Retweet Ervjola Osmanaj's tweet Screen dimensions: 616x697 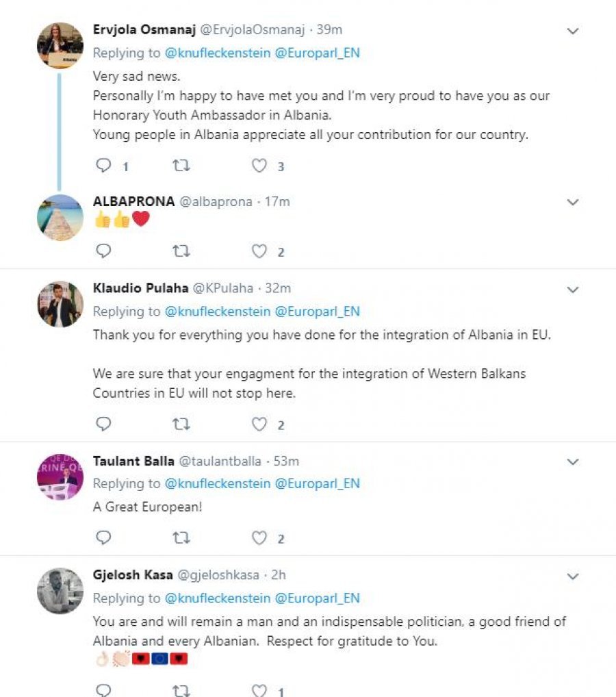[181, 166]
